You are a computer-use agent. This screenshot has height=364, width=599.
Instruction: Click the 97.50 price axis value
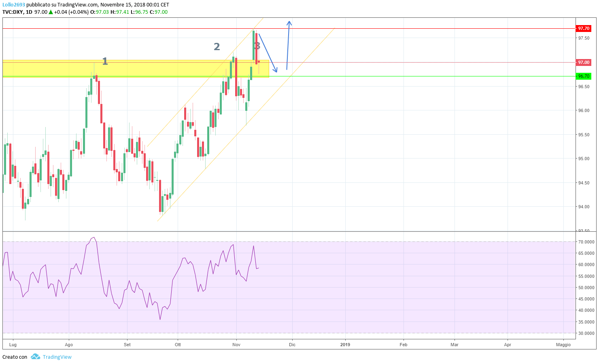(584, 38)
